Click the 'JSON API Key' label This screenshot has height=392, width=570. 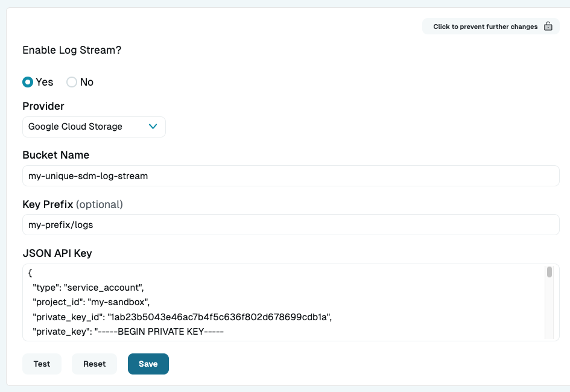point(57,253)
